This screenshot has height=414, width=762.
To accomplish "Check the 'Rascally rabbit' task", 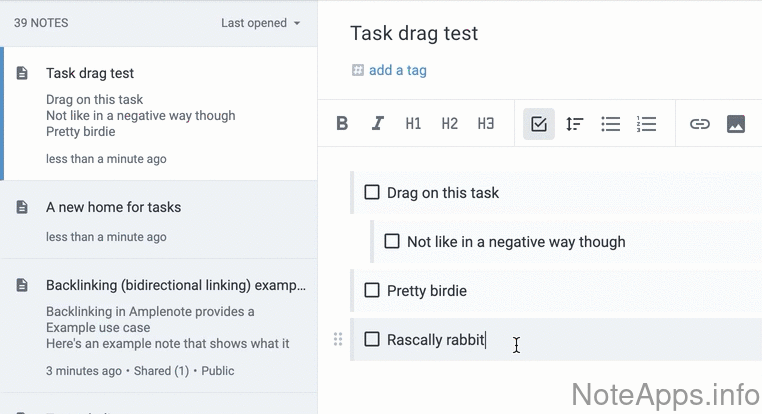I will (x=372, y=339).
